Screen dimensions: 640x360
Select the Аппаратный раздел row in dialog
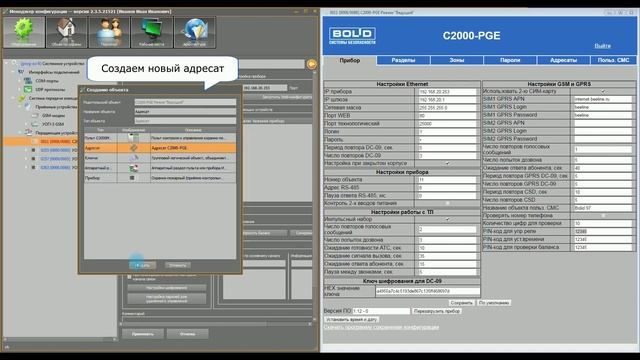(160, 168)
